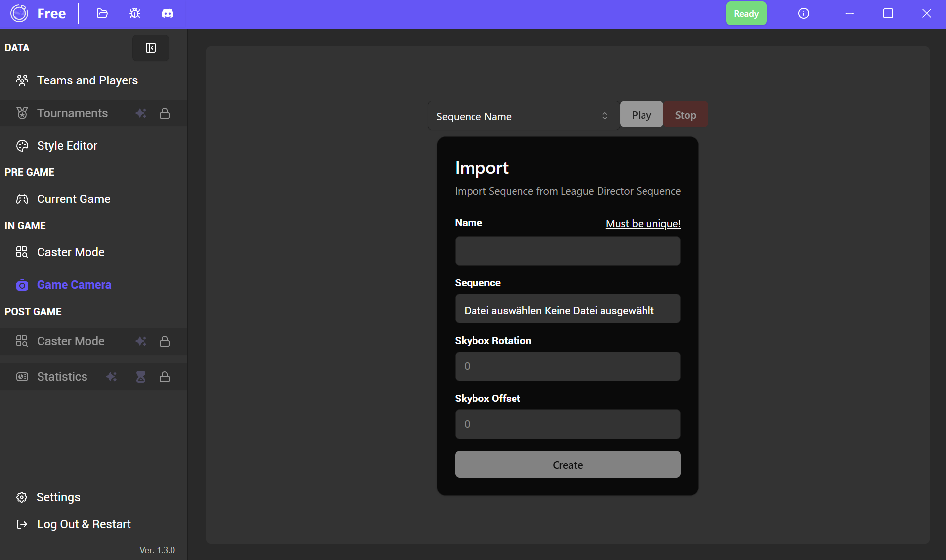Open In Game Caster Mode
The image size is (946, 560).
71,252
